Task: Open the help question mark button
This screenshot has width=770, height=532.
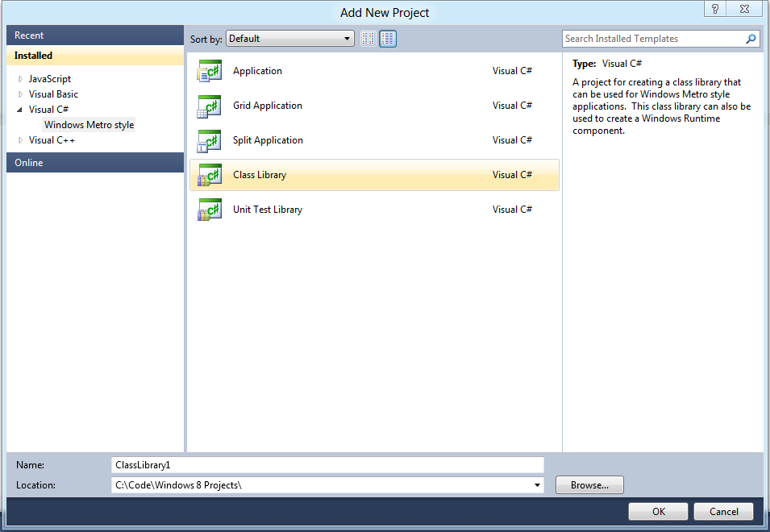Action: point(714,9)
